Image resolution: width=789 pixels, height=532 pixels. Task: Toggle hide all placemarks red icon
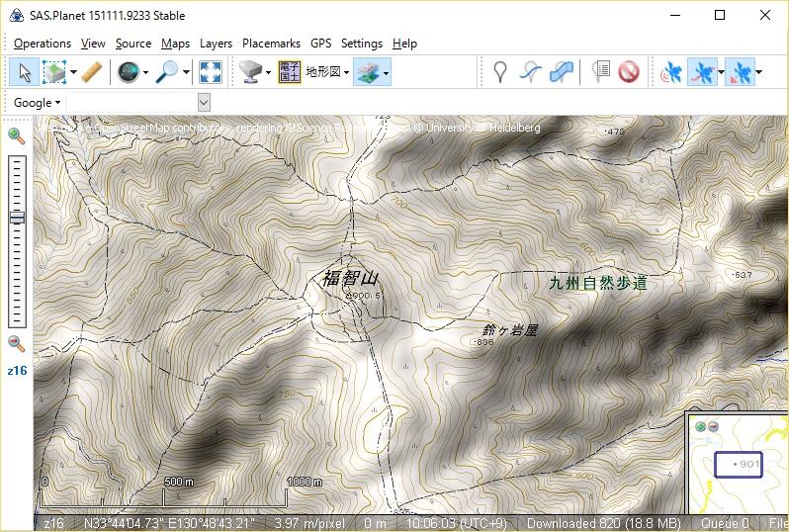pos(629,72)
